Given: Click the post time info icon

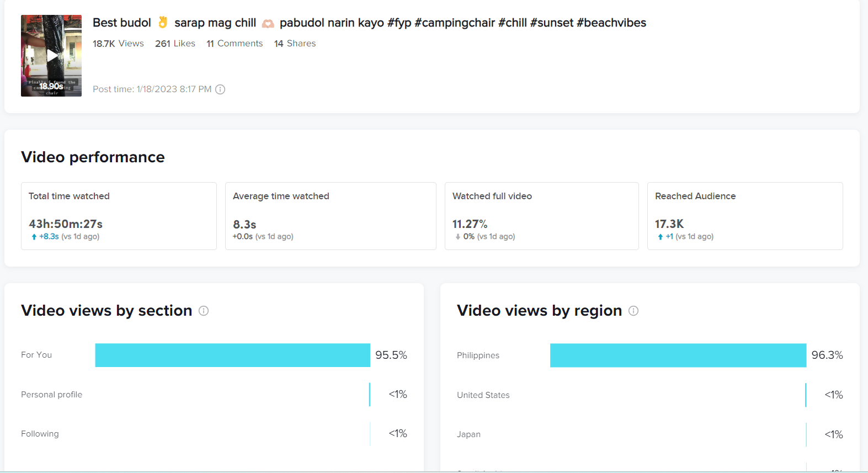Looking at the screenshot, I should point(220,89).
